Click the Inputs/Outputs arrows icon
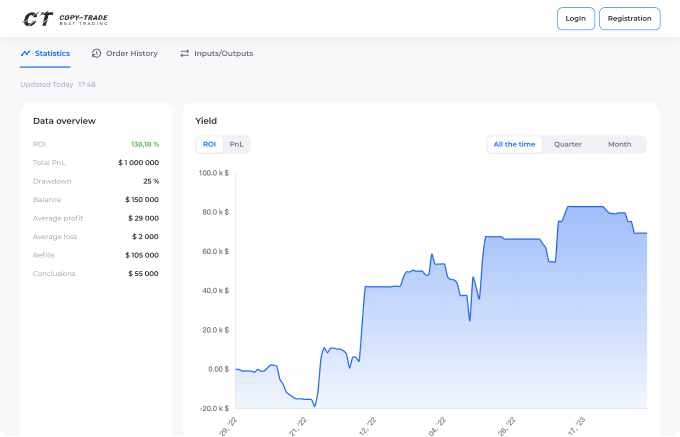Image resolution: width=680 pixels, height=437 pixels. click(184, 53)
